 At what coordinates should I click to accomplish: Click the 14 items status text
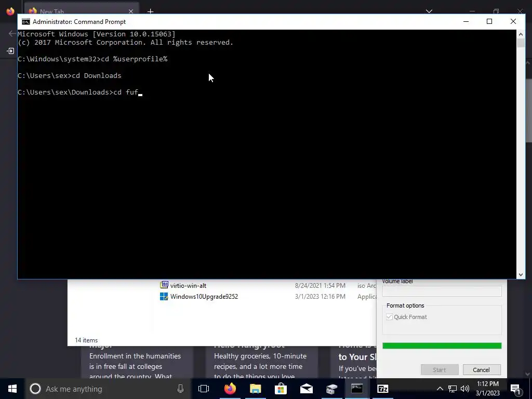(x=86, y=340)
